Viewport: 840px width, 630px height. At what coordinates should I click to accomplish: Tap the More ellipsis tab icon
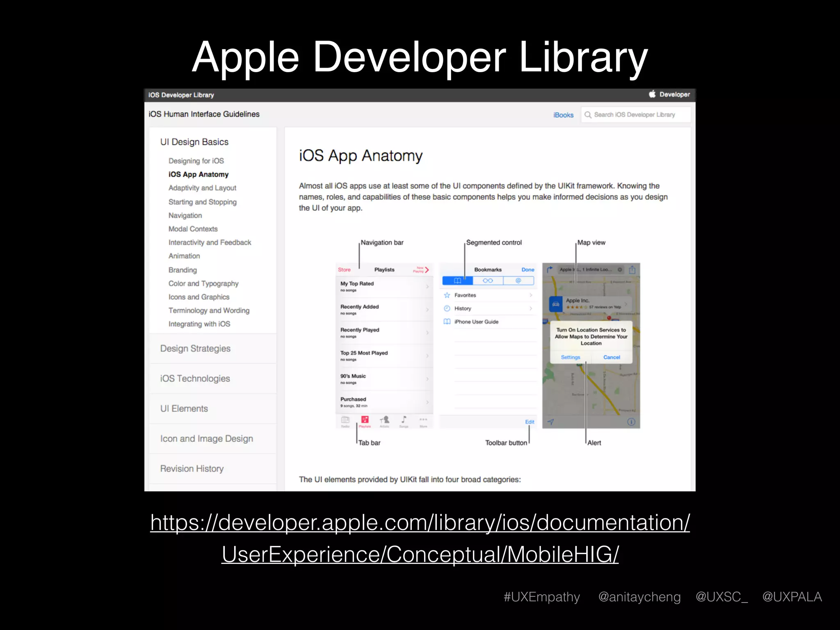[423, 420]
